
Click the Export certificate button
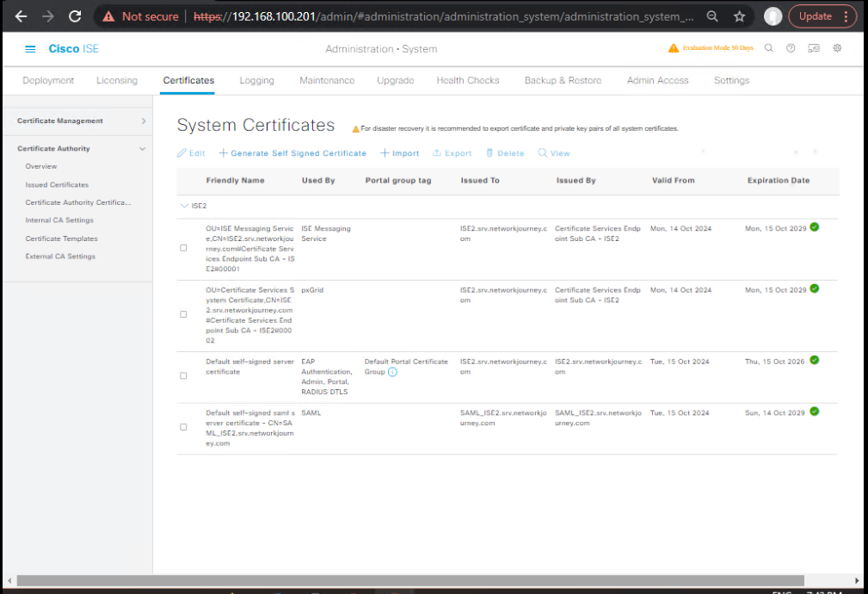point(452,153)
